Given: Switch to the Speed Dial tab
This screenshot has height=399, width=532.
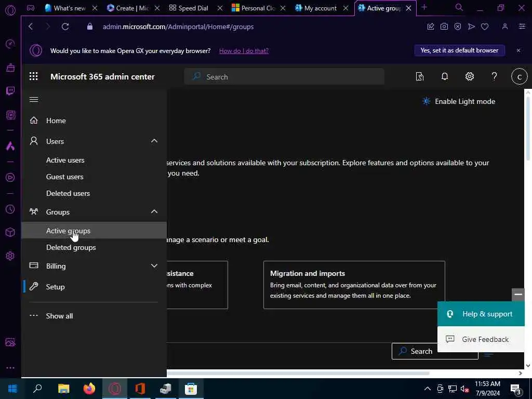Looking at the screenshot, I should click(193, 8).
